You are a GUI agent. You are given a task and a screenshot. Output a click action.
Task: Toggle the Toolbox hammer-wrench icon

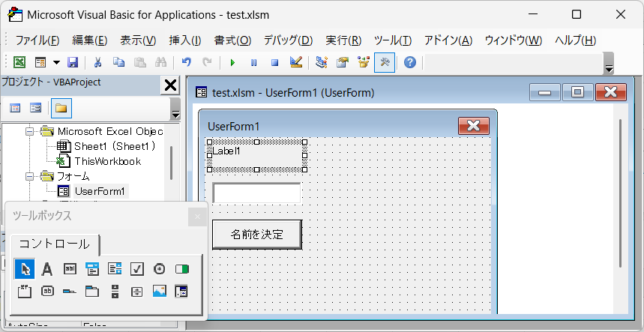coord(385,62)
